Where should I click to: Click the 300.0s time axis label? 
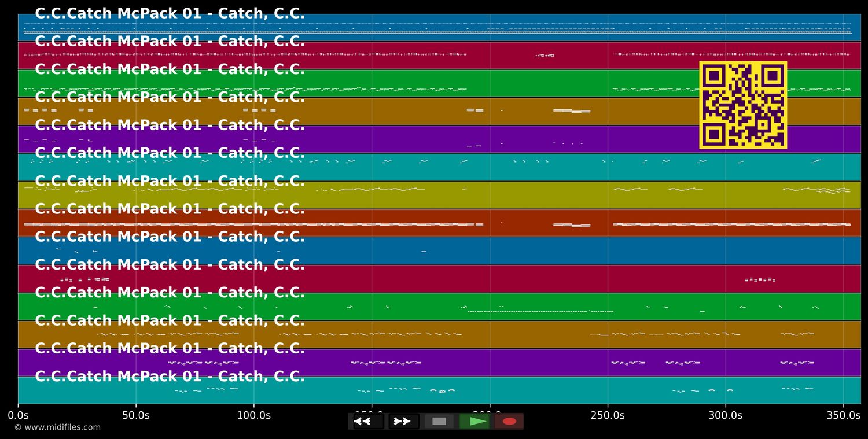(726, 415)
